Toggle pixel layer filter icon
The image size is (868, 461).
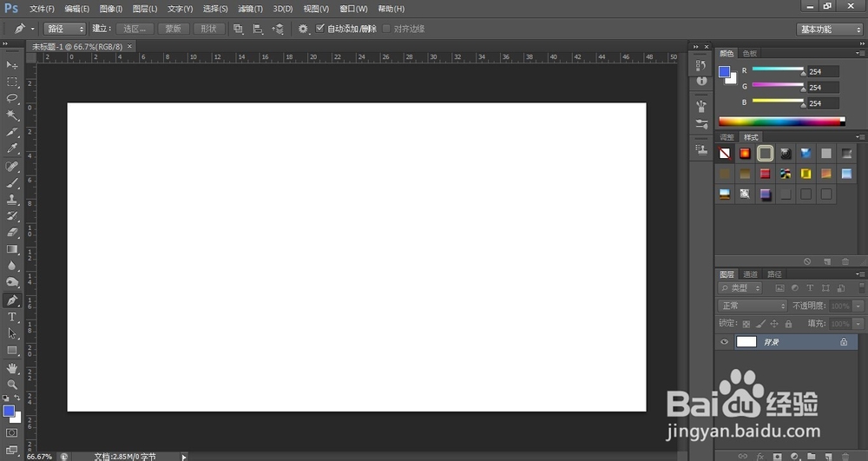[779, 287]
